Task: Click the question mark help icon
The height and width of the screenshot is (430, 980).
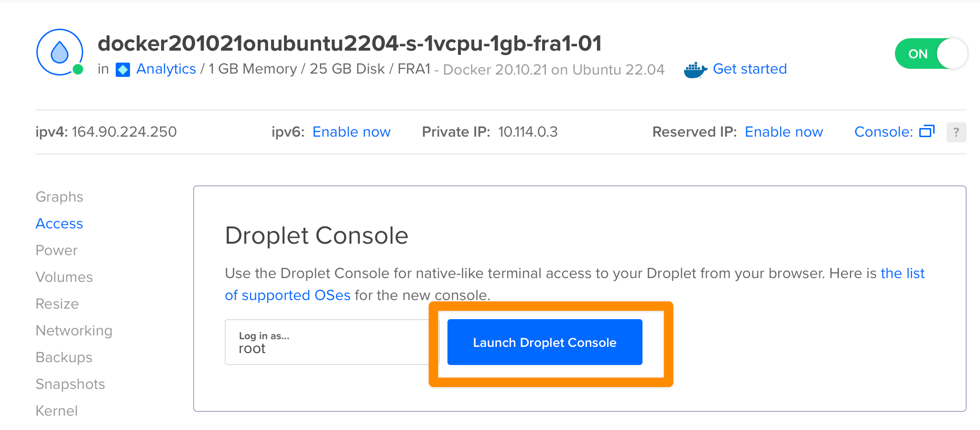Action: pos(956,132)
